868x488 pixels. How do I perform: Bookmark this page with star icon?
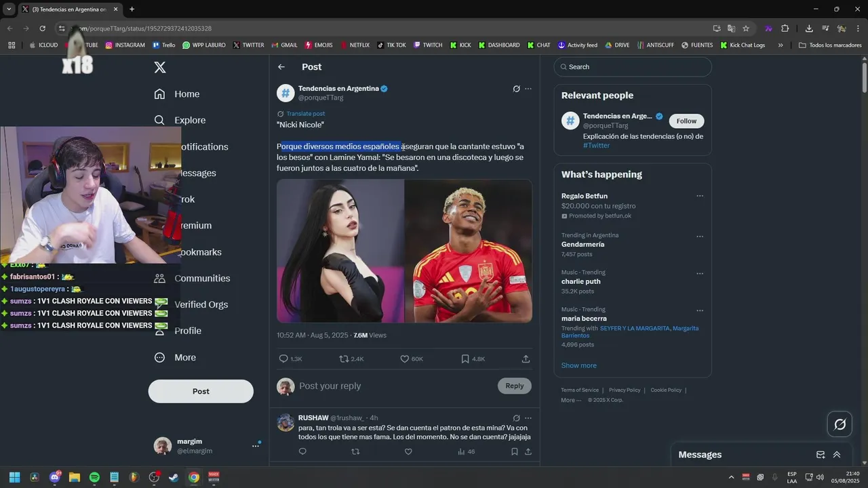(746, 28)
